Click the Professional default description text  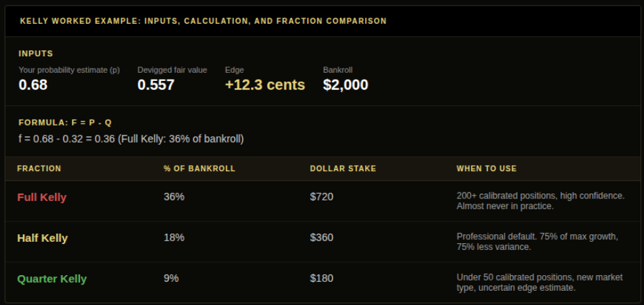(x=537, y=242)
